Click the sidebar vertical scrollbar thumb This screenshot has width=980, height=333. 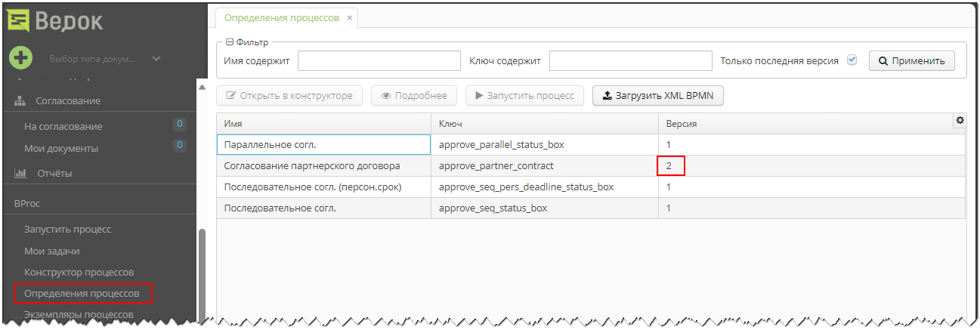202,273
